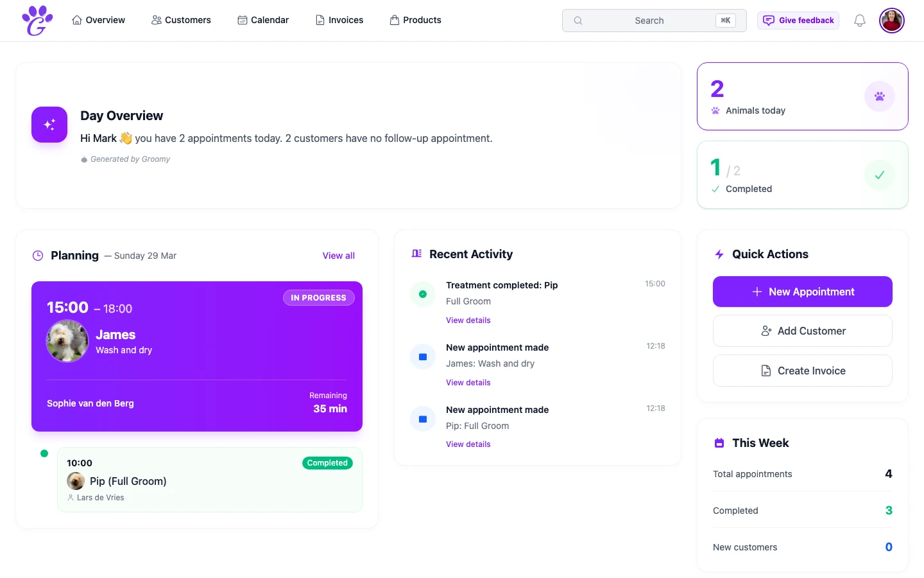
Task: Click the Planning clock icon
Action: (x=37, y=255)
